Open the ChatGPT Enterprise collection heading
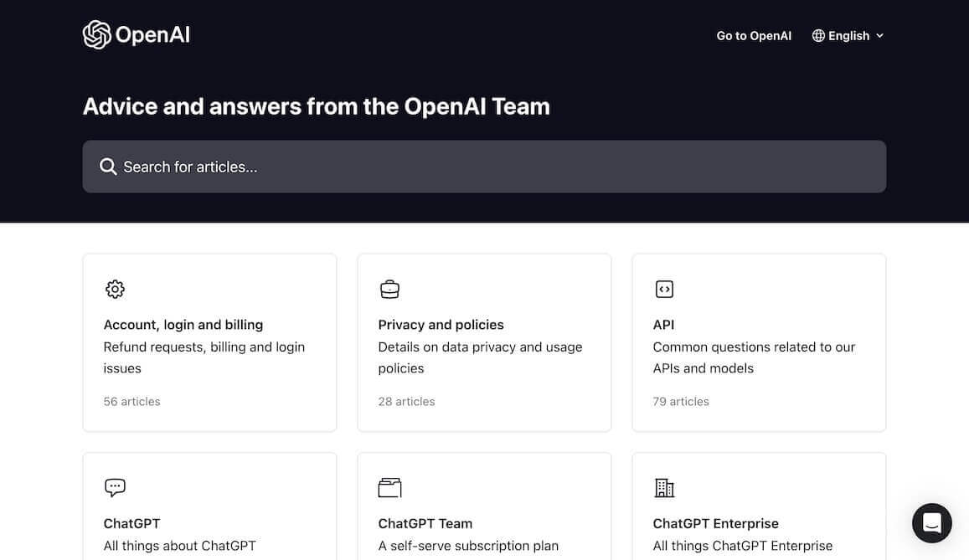This screenshot has height=560, width=969. point(715,523)
